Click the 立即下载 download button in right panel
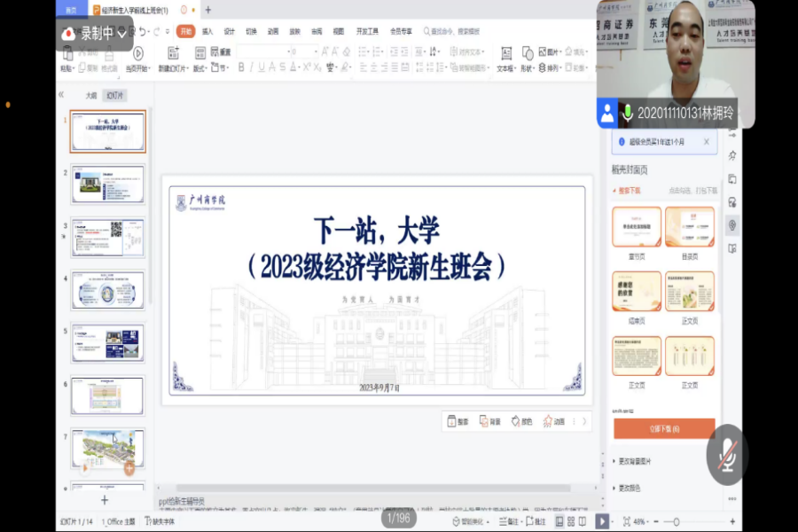The height and width of the screenshot is (532, 798). (x=663, y=427)
